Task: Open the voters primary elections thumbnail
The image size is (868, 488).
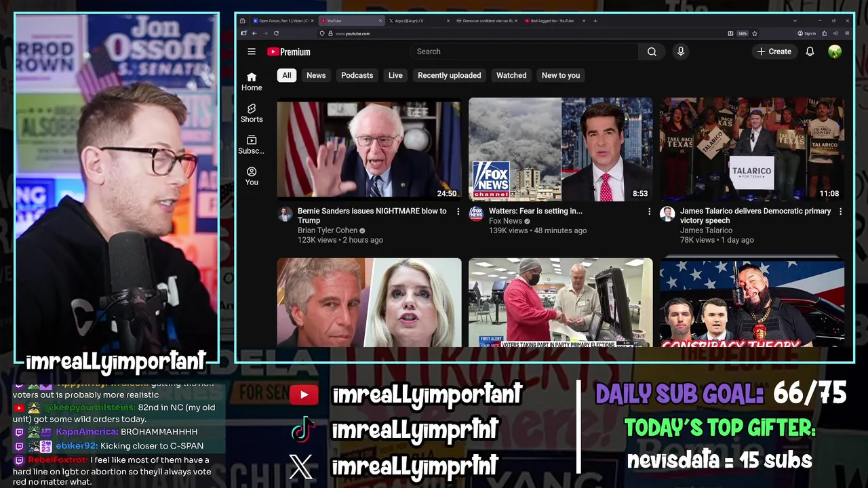Action: 561,302
